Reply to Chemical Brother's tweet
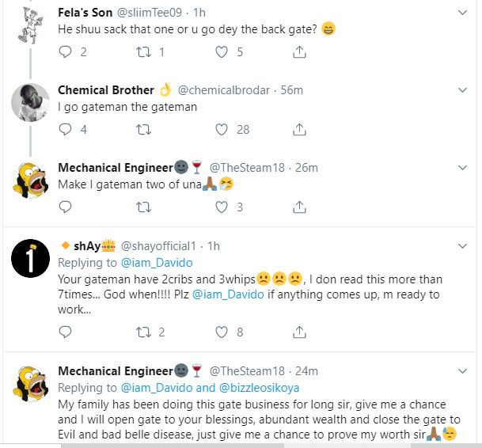This screenshot has width=482, height=448. 65,130
